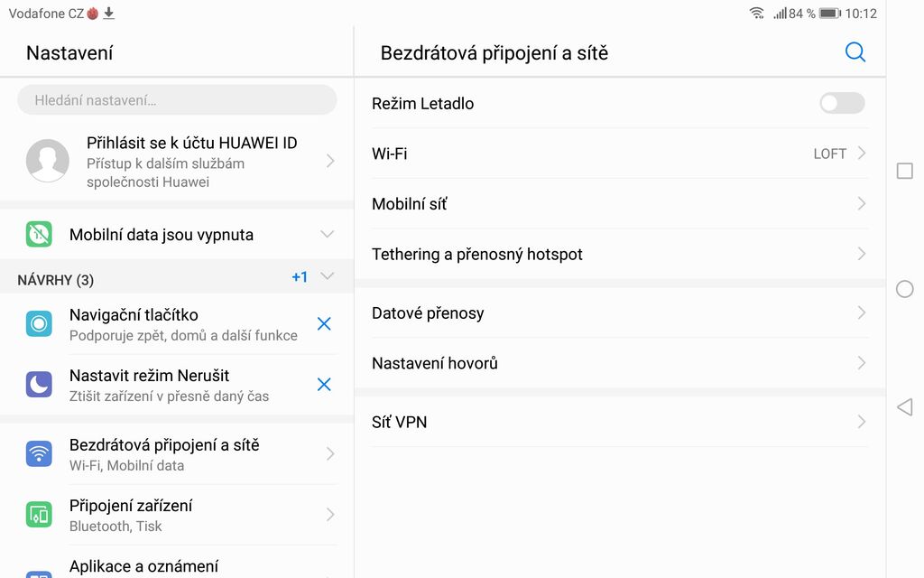Screen dimensions: 924x578
Task: Click the moon icon for Nerušit mode
Action: (x=40, y=384)
